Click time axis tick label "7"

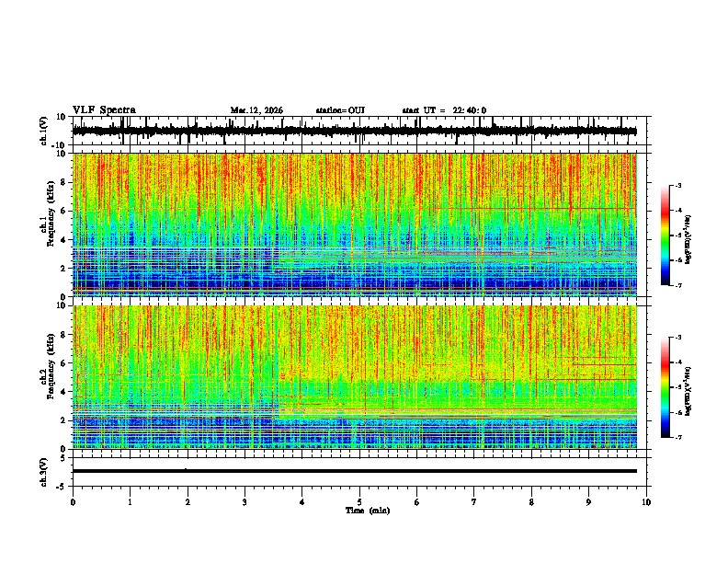tap(474, 502)
